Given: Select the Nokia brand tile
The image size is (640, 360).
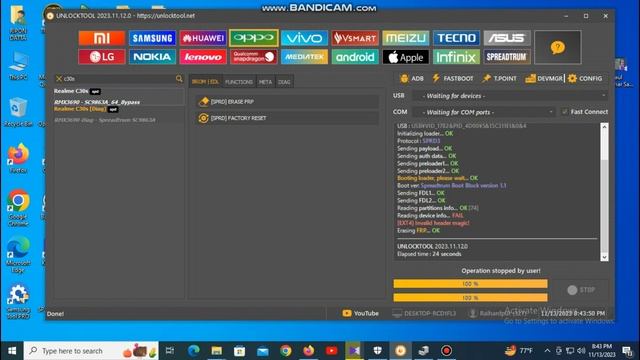Looking at the screenshot, I should pyautogui.click(x=152, y=57).
